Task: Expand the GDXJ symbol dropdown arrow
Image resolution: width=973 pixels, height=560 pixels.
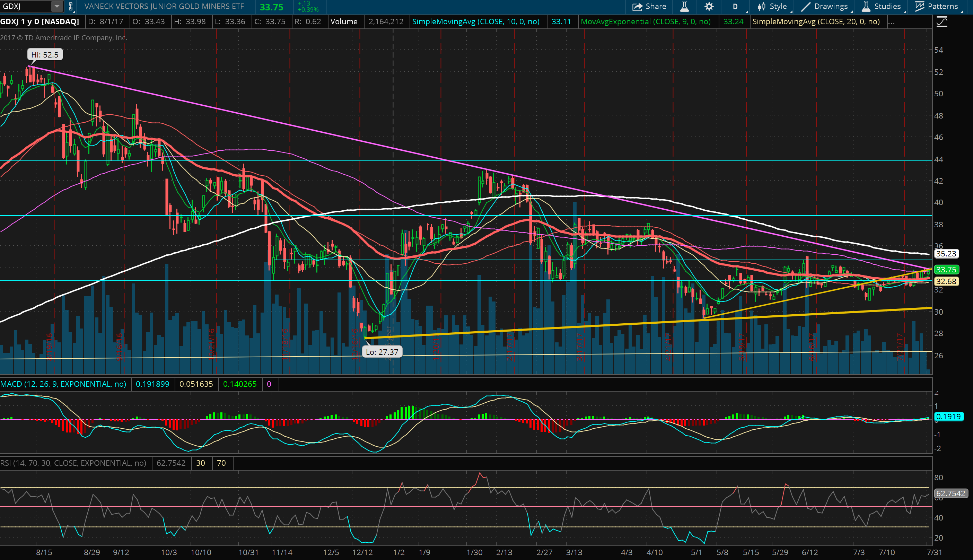Action: point(57,7)
